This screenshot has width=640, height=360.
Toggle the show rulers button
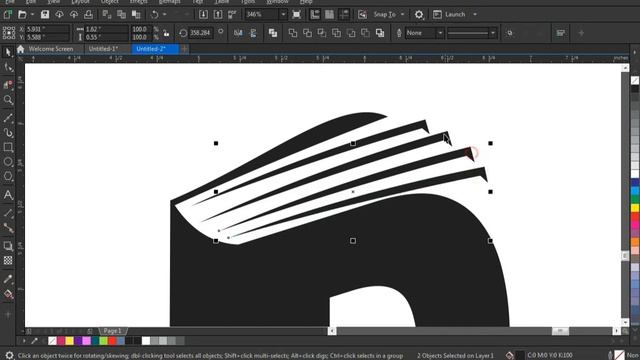point(315,14)
